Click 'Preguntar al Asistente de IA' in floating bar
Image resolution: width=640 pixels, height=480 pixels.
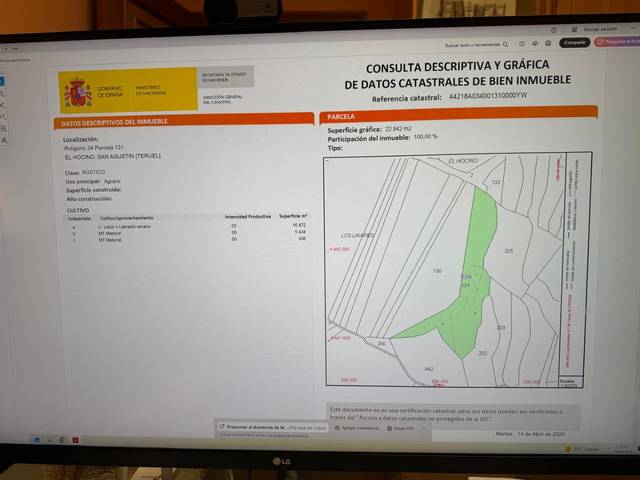coord(255,427)
